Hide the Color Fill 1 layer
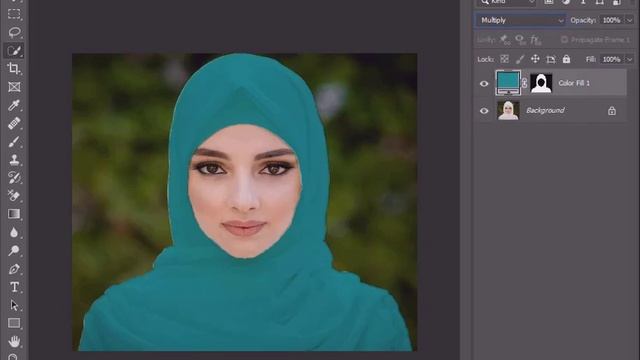 [484, 84]
